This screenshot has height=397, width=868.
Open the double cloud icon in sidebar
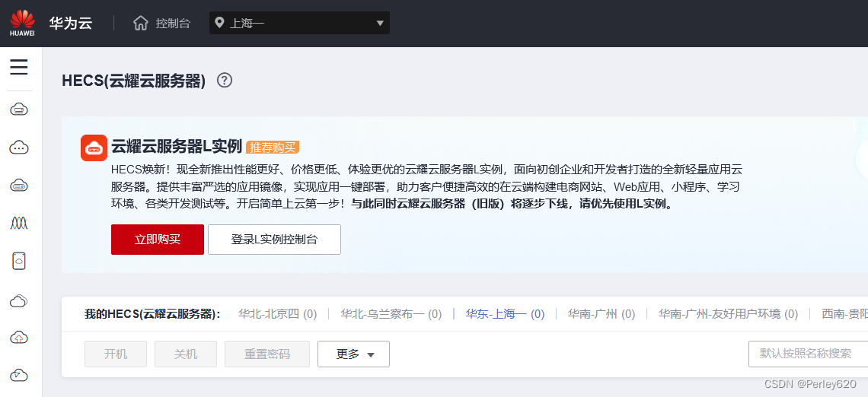[x=19, y=300]
